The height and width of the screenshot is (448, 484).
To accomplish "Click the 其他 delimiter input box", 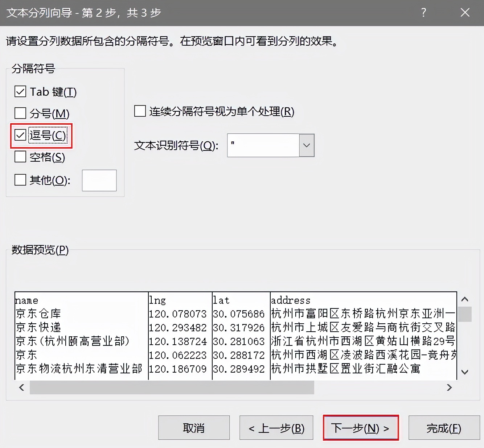I will (x=99, y=180).
